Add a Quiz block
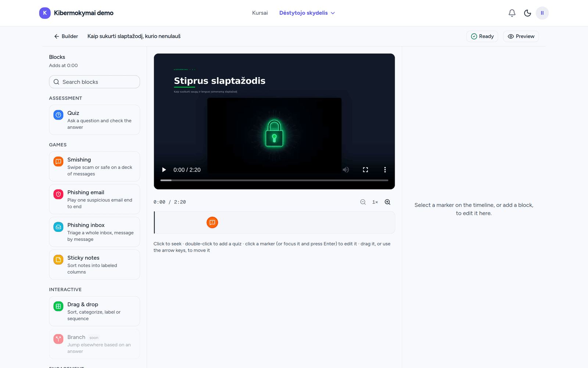Viewport: 588px width, 368px height. point(94,120)
